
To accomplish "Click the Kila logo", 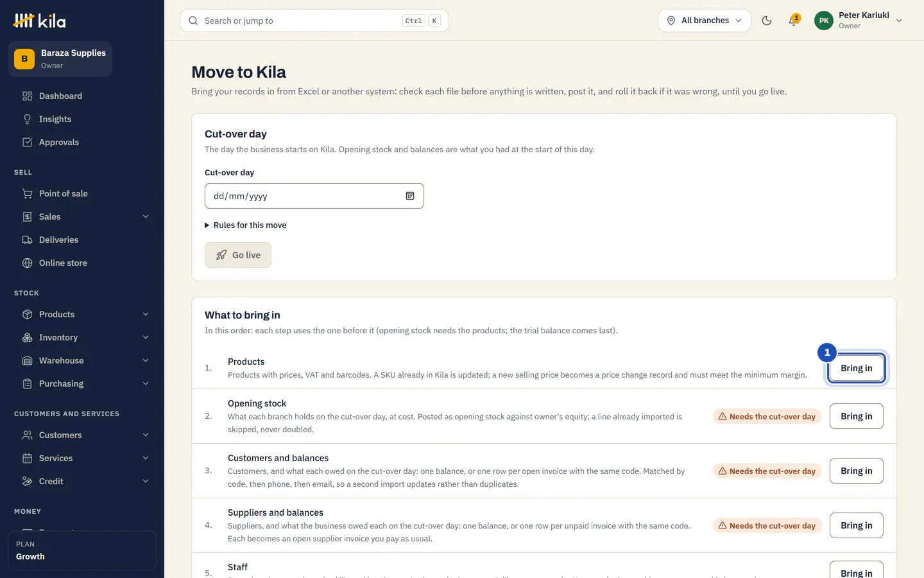I will [39, 21].
